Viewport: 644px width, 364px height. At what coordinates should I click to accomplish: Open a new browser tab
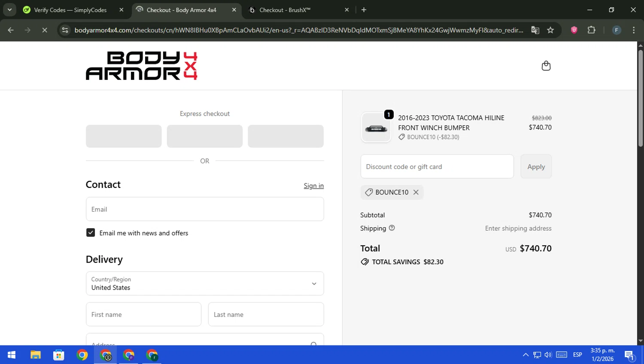point(364,9)
